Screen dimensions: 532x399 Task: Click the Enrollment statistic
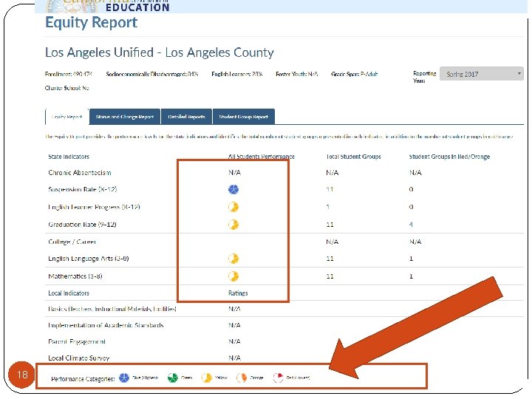[x=69, y=74]
